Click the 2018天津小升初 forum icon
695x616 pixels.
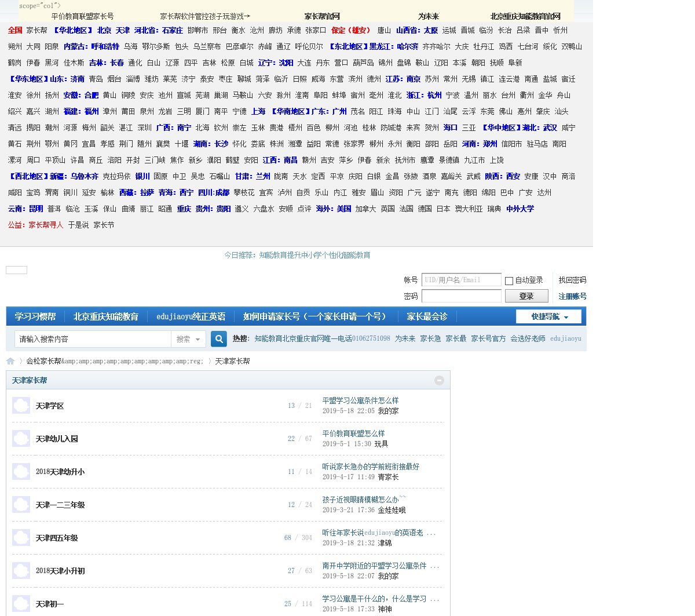point(21,571)
